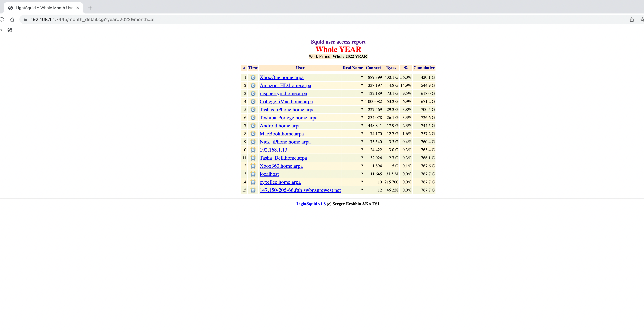Open the time icon for the 192.168.1.13 row

tap(253, 150)
